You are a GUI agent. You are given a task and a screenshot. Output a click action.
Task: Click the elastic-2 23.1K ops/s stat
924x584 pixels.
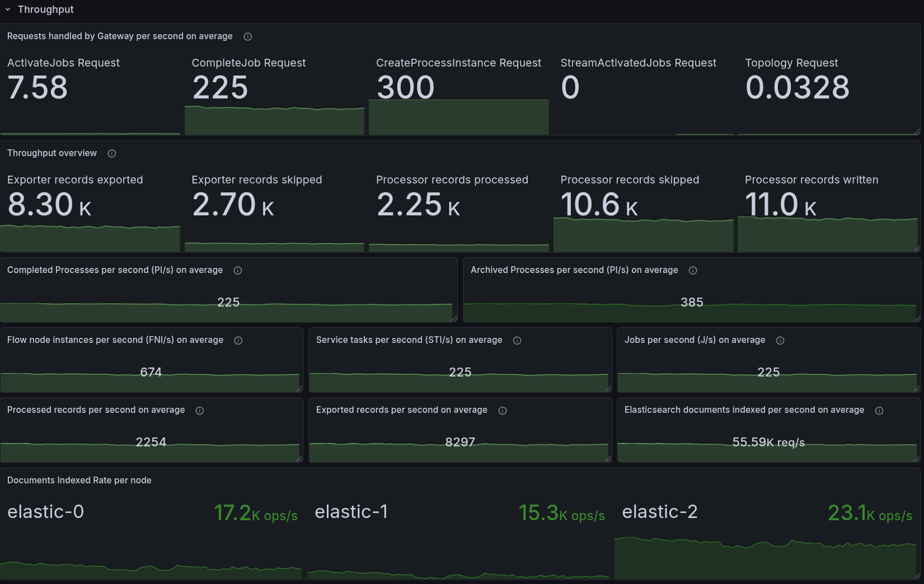click(869, 513)
